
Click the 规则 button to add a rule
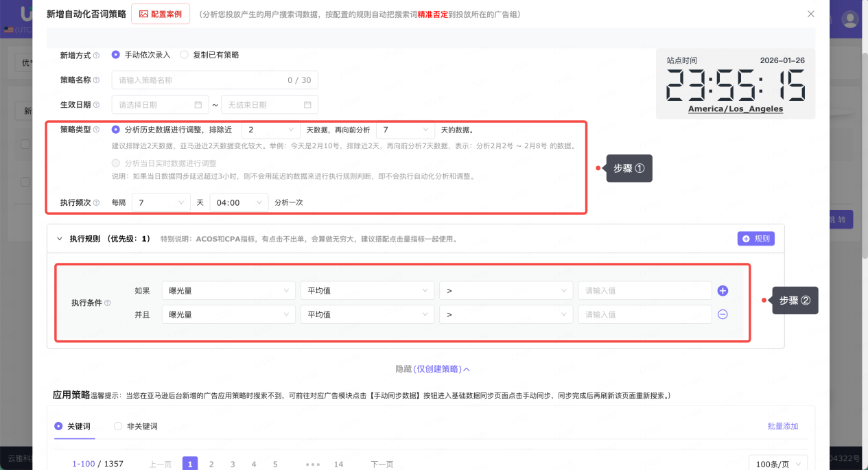click(755, 238)
